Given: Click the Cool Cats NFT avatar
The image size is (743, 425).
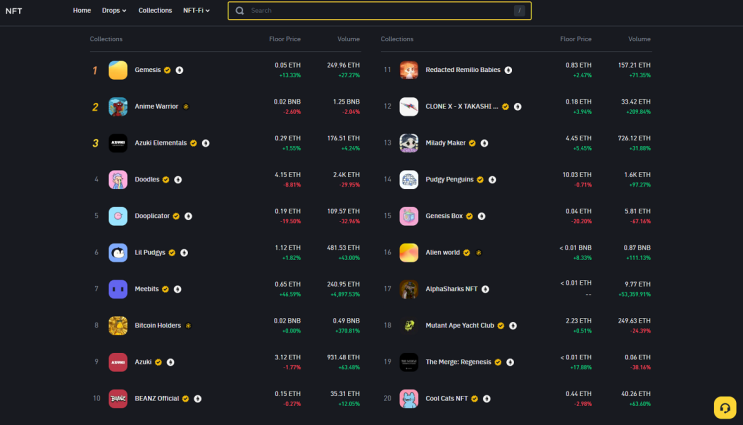Looking at the screenshot, I should tap(409, 398).
